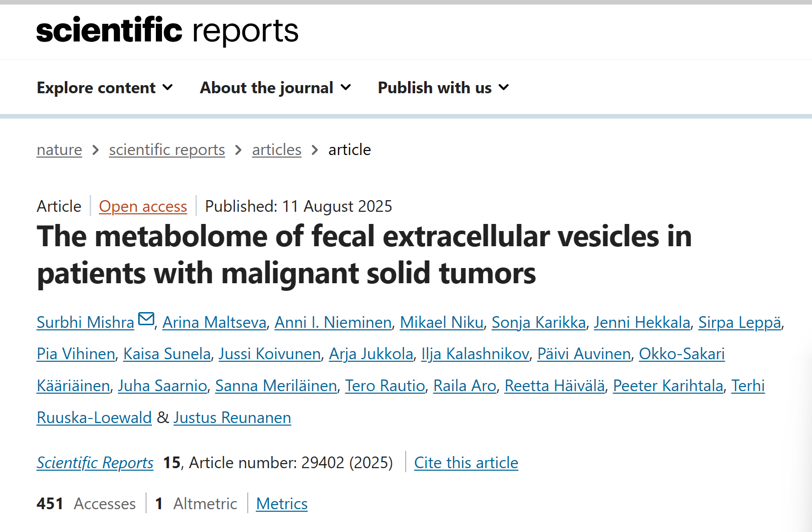Expand the Publish with us menu

coord(443,88)
